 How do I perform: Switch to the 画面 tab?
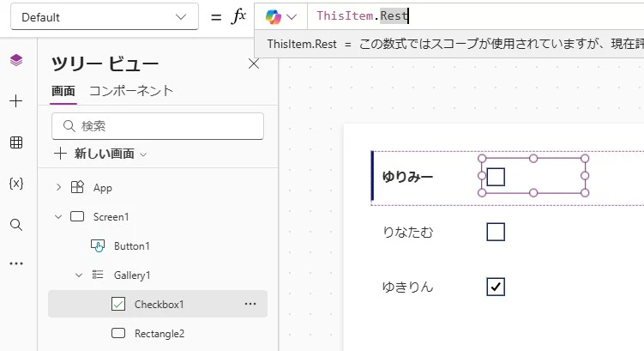pyautogui.click(x=63, y=91)
